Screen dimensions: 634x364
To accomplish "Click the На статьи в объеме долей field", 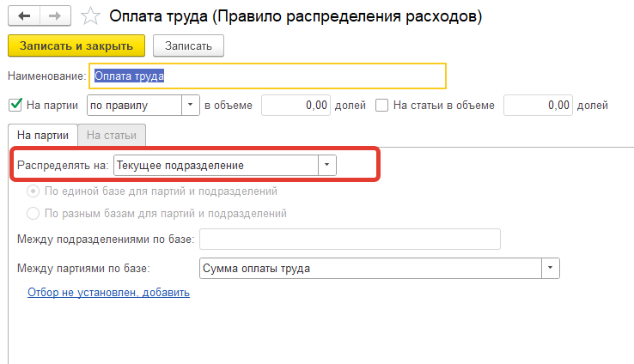I will pos(538,106).
